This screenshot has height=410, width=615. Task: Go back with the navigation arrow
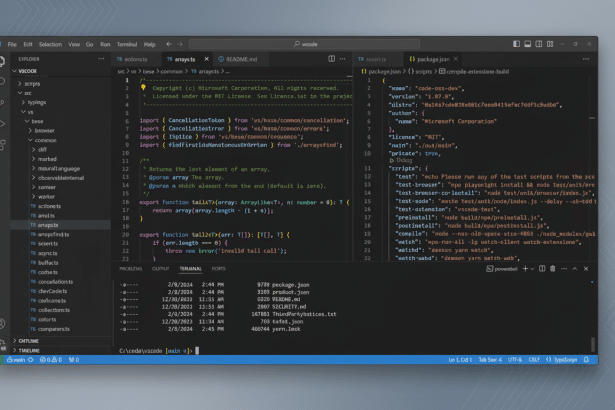169,44
